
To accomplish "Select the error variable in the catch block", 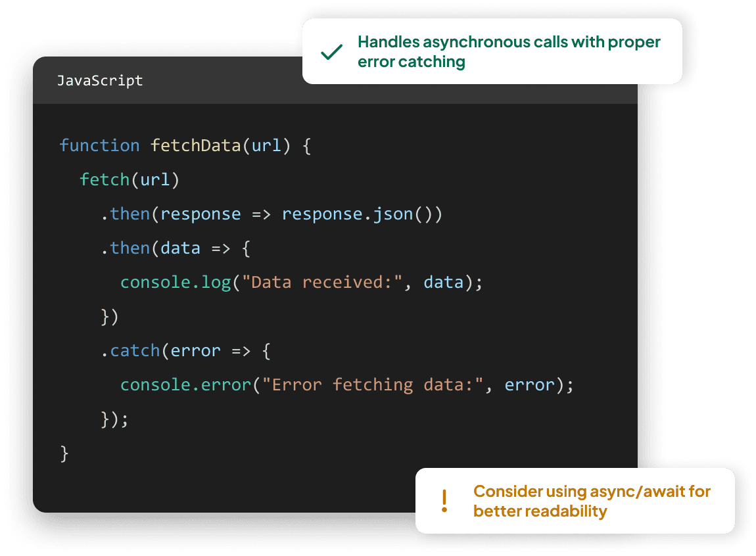I will coord(196,350).
